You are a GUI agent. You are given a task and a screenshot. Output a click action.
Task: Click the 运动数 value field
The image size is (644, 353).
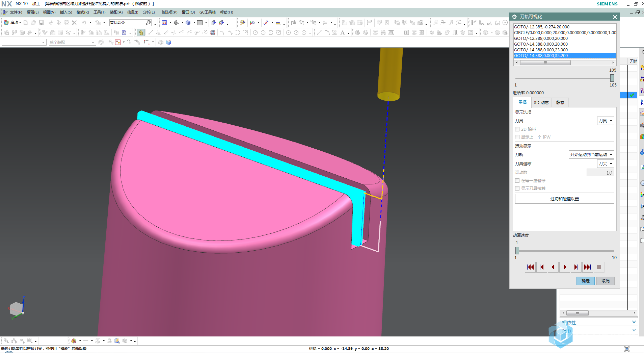[600, 173]
